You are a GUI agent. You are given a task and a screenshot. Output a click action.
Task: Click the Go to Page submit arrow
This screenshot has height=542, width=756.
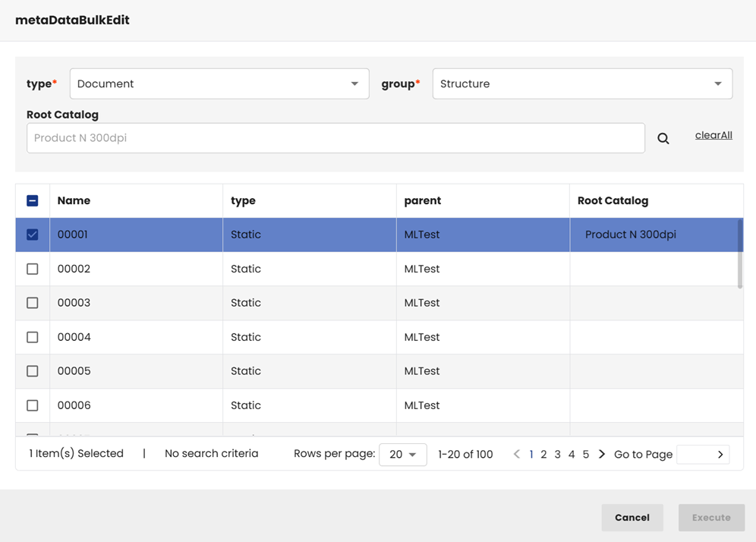720,455
